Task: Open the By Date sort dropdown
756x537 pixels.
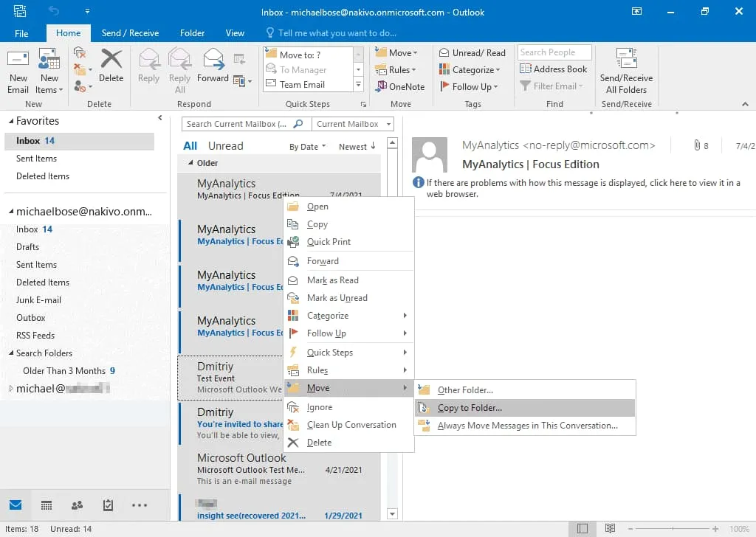Action: point(308,147)
